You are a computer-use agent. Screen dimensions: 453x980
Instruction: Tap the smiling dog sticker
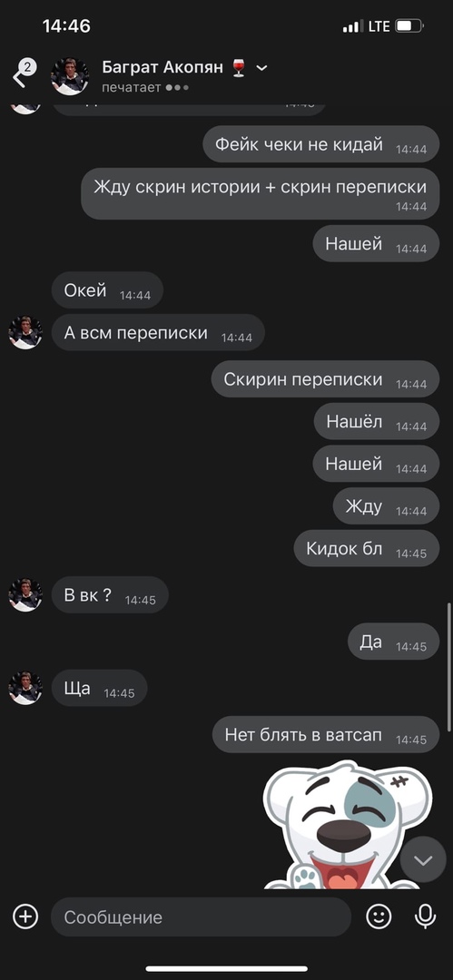[348, 825]
